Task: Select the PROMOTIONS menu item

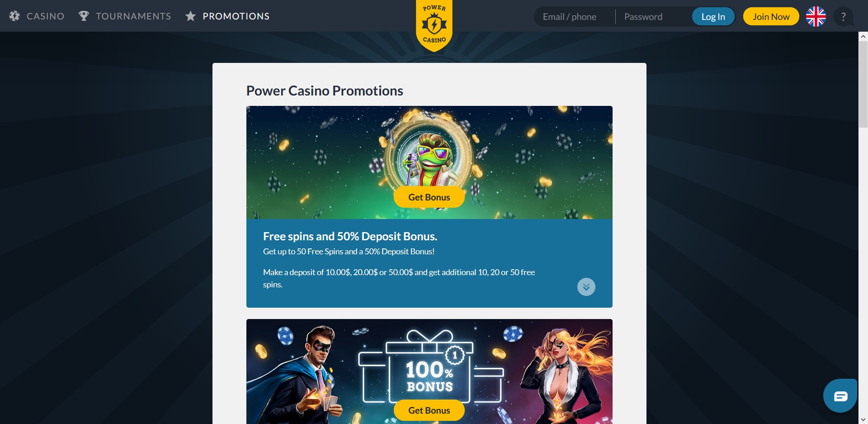Action: (x=236, y=16)
